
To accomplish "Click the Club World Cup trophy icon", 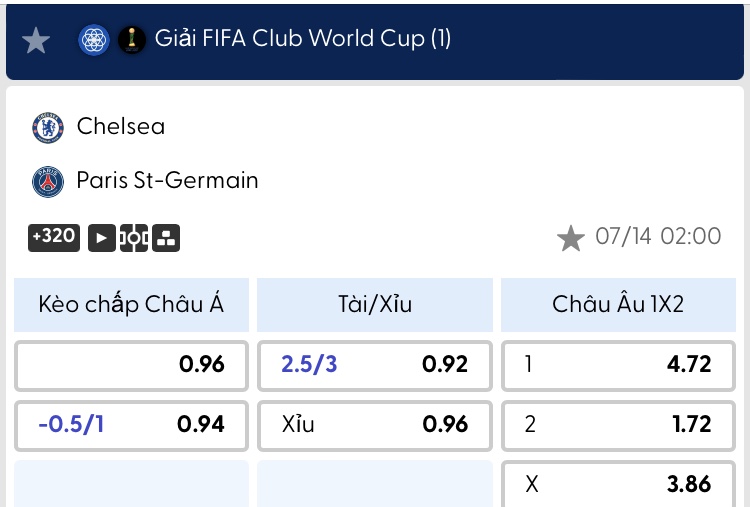I will coord(132,40).
